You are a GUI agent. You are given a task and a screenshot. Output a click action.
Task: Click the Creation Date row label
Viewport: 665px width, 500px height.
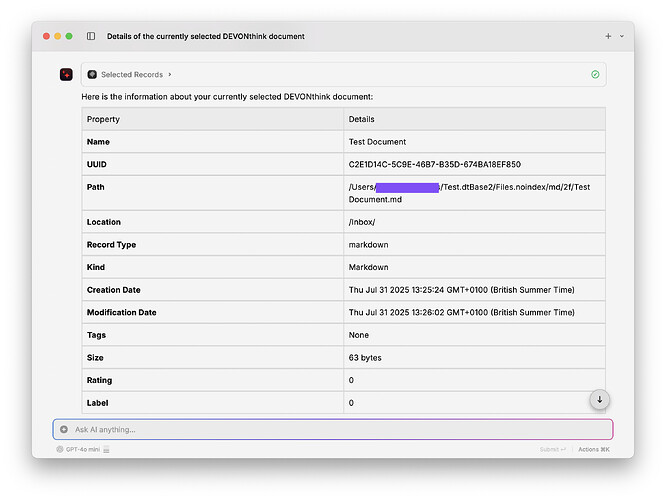click(113, 290)
